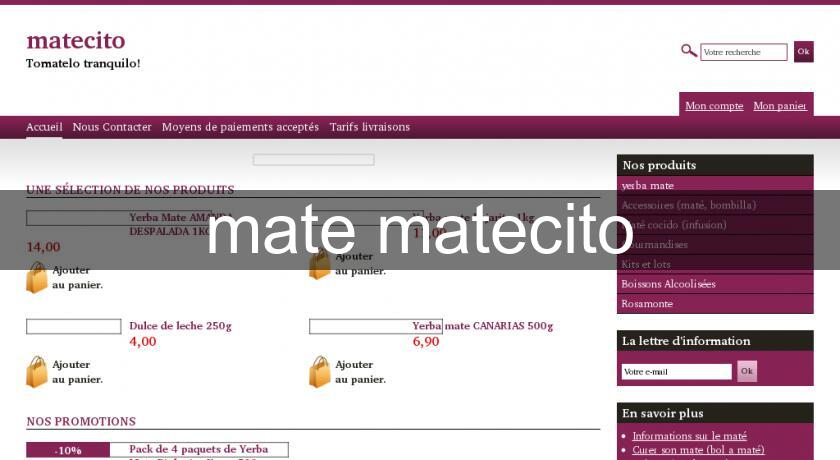The image size is (840, 460).
Task: Click shopping bag icon for Yerba Mate Amanda
Action: [x=37, y=277]
